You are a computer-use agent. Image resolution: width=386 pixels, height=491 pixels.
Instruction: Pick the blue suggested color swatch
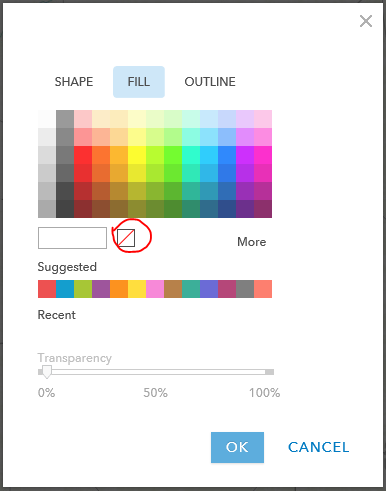[65, 289]
